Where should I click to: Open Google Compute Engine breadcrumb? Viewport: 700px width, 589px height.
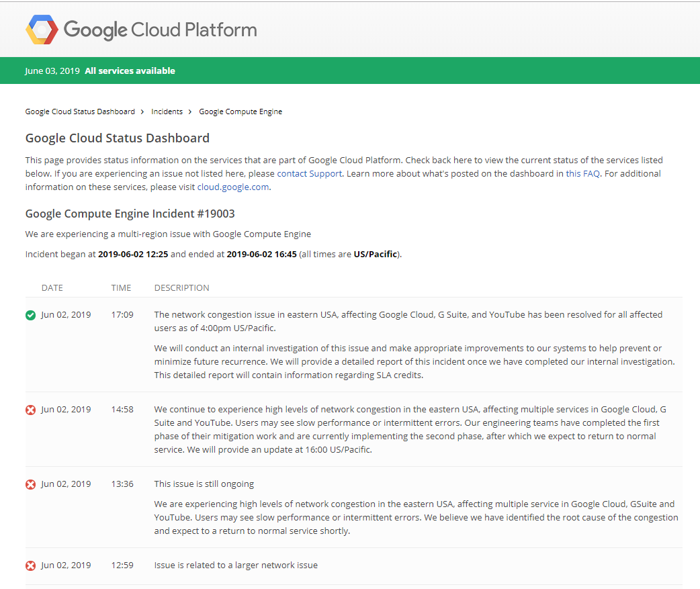click(x=240, y=111)
